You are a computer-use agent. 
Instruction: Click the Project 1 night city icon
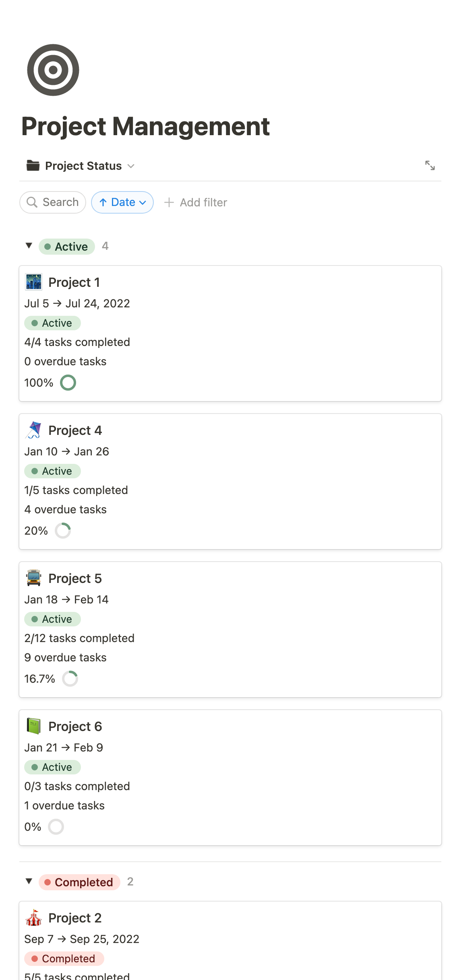pyautogui.click(x=33, y=282)
